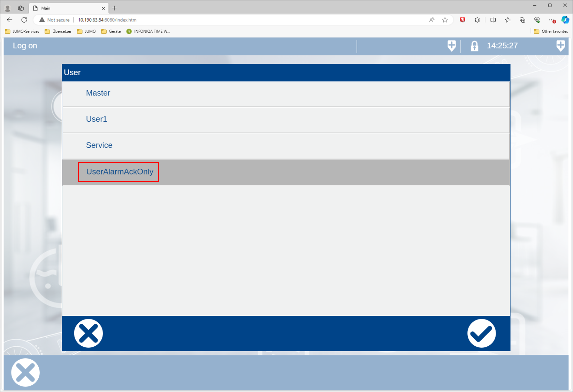
Task: Confirm user selection with the checkmark button
Action: (x=481, y=333)
